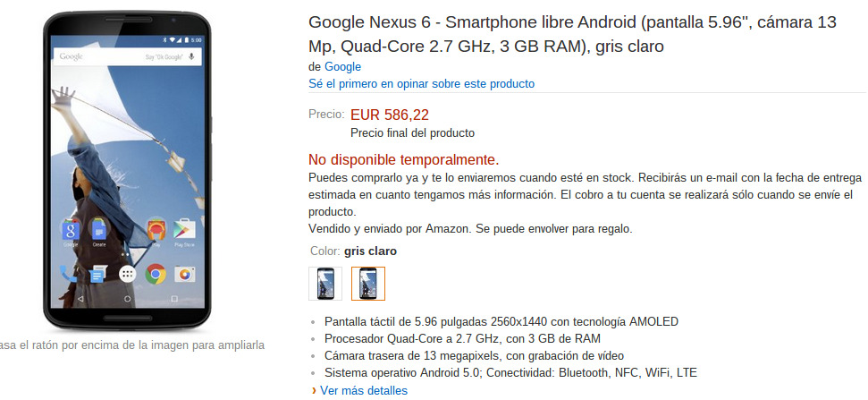Click the EUR 586,22 price text
This screenshot has width=868, height=400.
click(x=390, y=115)
